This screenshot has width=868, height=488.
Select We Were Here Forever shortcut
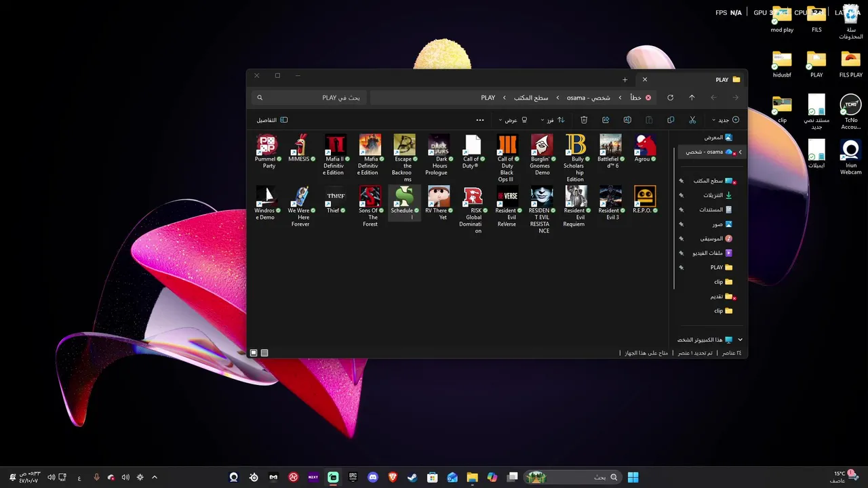301,207
